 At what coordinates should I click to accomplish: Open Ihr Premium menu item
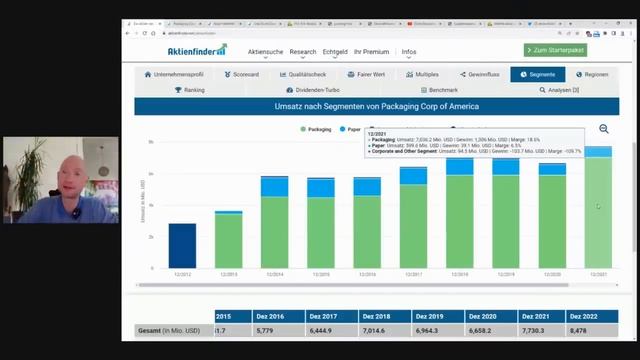pyautogui.click(x=371, y=52)
